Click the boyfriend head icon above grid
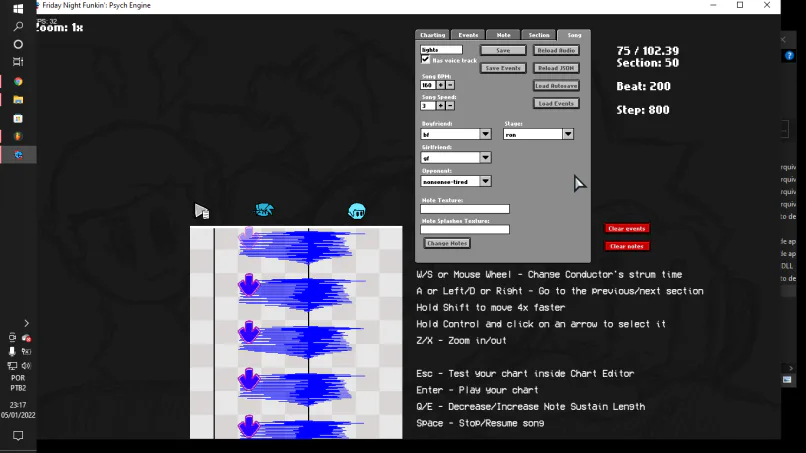Screen dimensions: 806x453 (x=356, y=211)
